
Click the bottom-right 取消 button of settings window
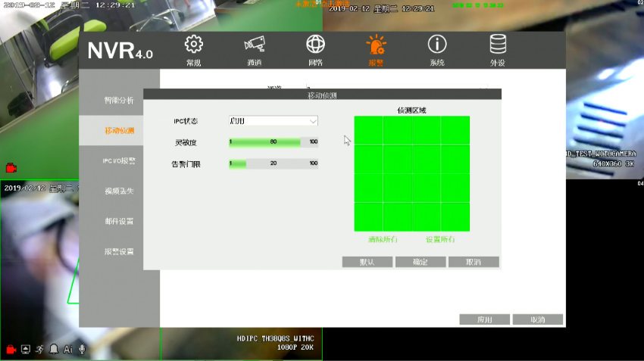point(538,319)
